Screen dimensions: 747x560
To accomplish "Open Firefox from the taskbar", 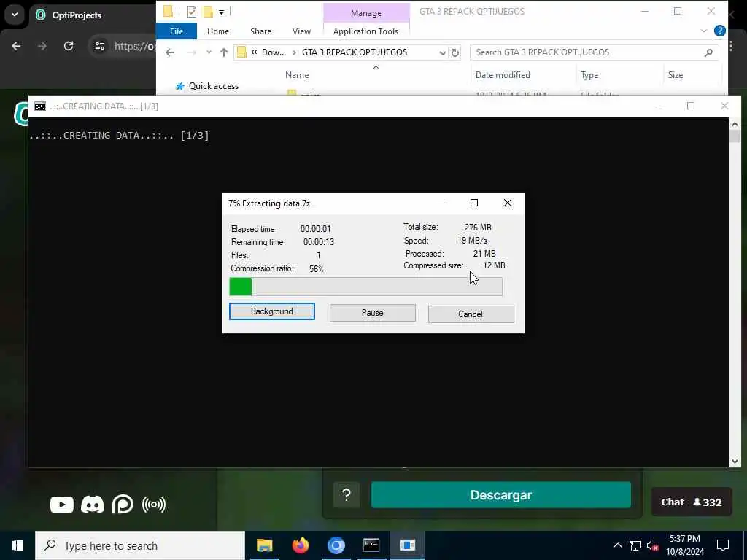I will (x=300, y=545).
